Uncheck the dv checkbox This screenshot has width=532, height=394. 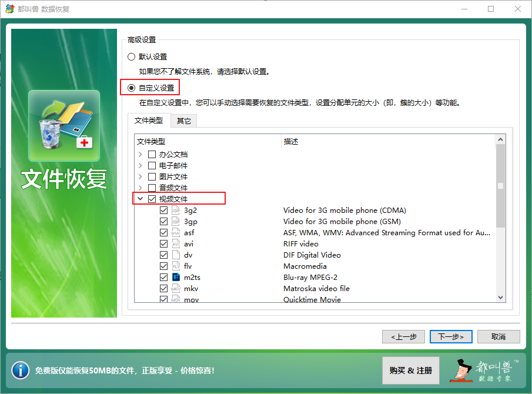point(163,255)
